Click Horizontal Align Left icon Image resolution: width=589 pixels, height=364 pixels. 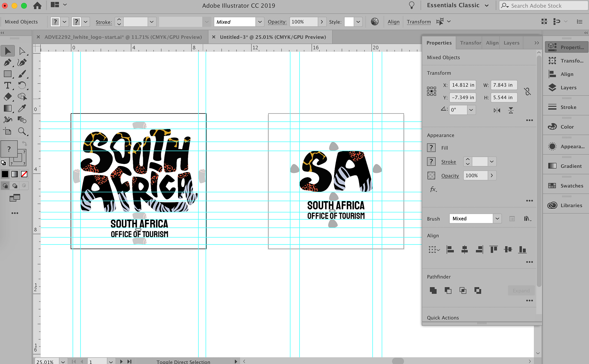point(450,250)
